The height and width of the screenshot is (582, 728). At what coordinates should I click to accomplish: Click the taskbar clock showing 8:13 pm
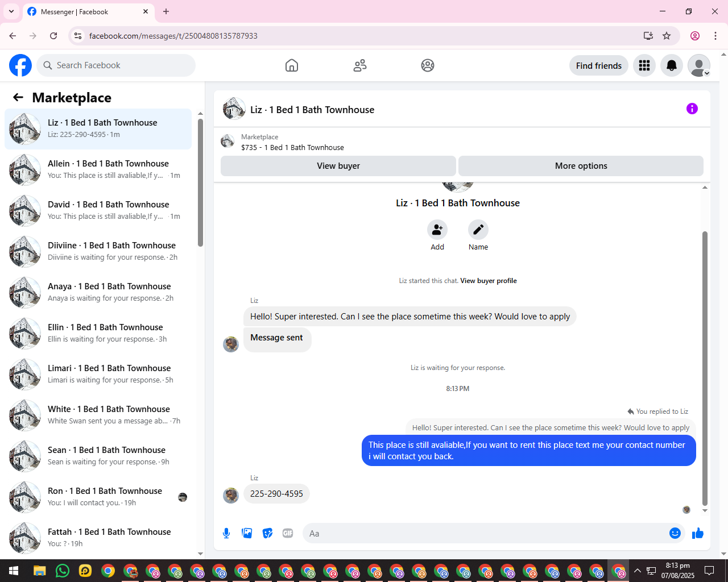pyautogui.click(x=677, y=571)
